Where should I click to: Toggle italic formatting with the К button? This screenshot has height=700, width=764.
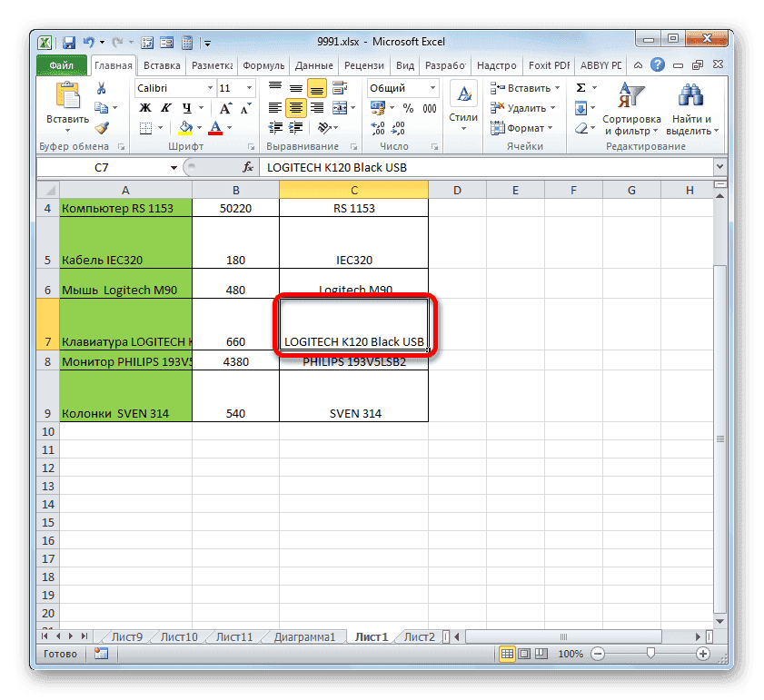point(166,108)
